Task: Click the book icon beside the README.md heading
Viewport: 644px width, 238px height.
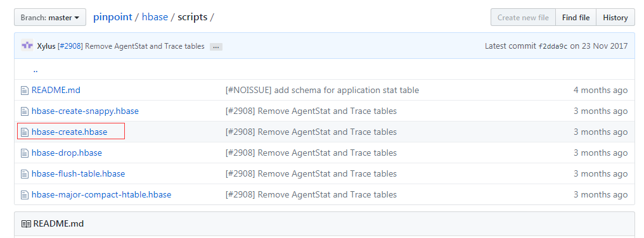Action: click(26, 224)
